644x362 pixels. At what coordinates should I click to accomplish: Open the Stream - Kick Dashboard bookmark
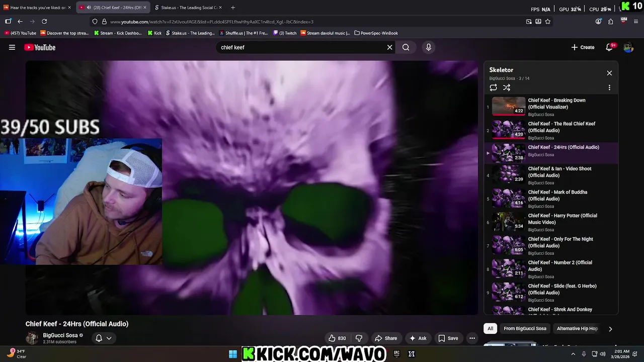(117, 33)
